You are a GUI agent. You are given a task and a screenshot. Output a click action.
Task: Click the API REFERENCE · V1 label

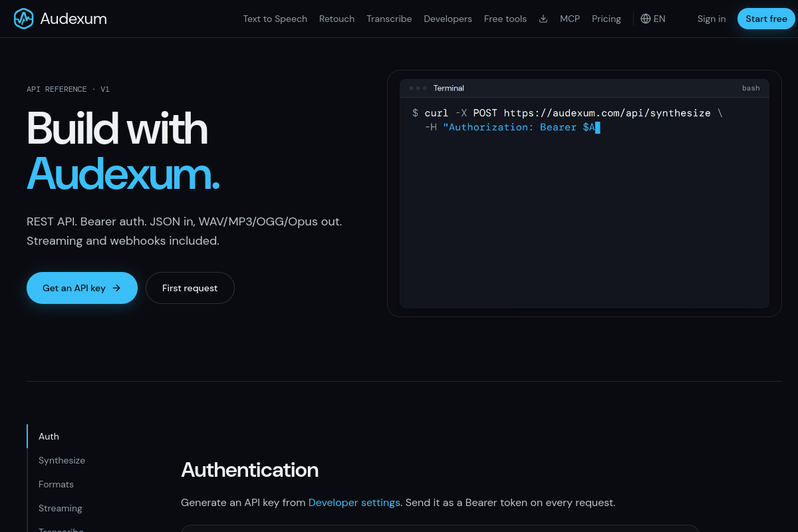(68, 89)
